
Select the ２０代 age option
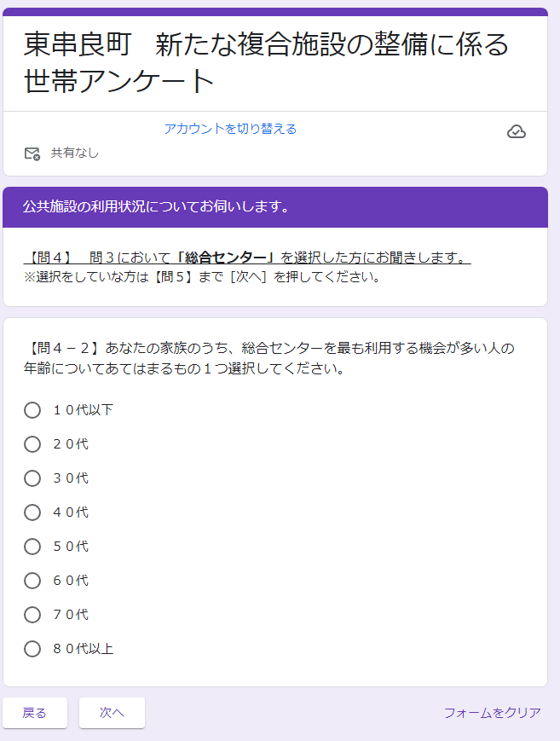pyautogui.click(x=32, y=444)
